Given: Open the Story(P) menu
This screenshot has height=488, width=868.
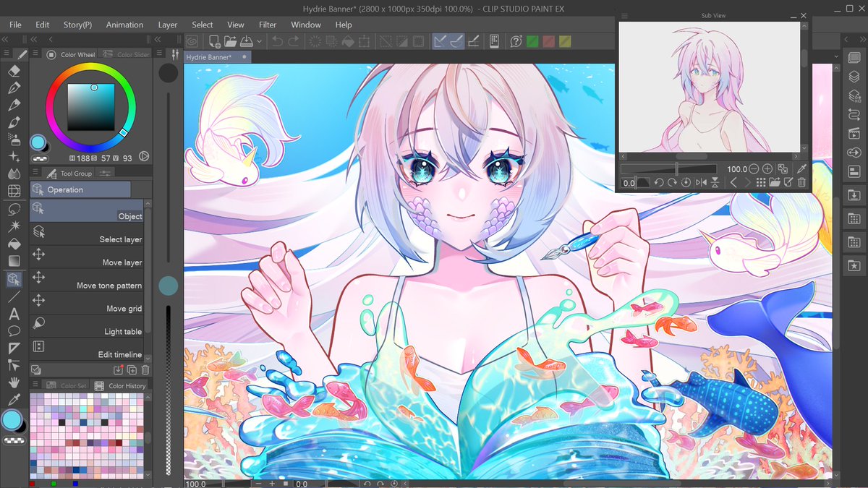Looking at the screenshot, I should click(x=77, y=25).
